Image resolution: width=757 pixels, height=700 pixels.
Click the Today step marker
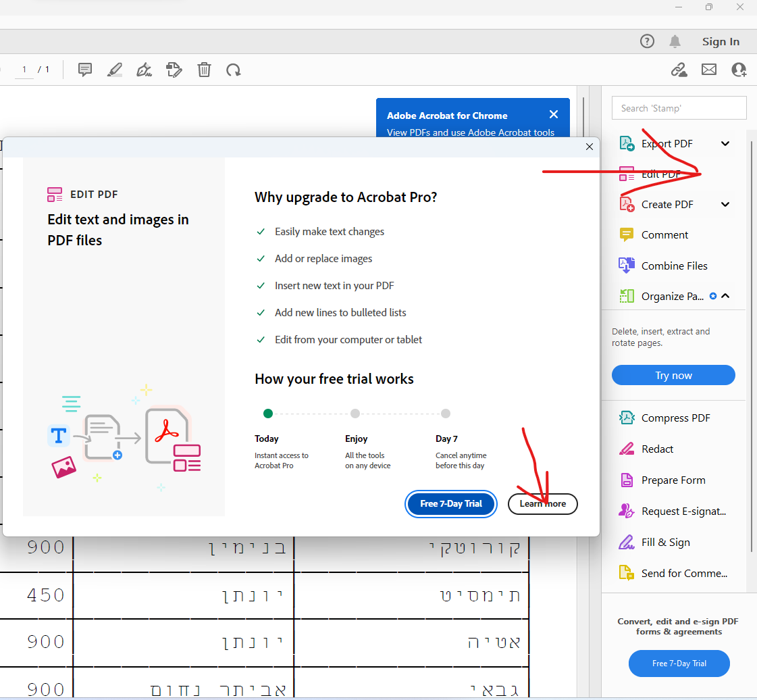point(268,414)
